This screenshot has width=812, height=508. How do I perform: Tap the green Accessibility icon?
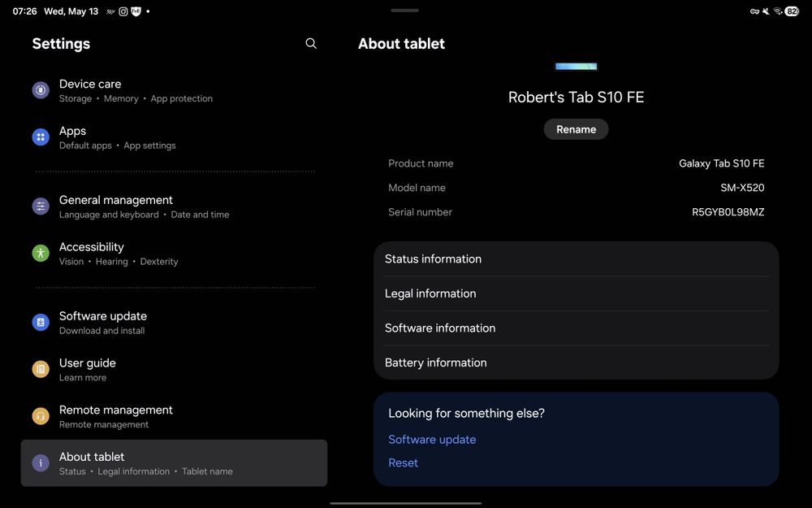pyautogui.click(x=41, y=254)
